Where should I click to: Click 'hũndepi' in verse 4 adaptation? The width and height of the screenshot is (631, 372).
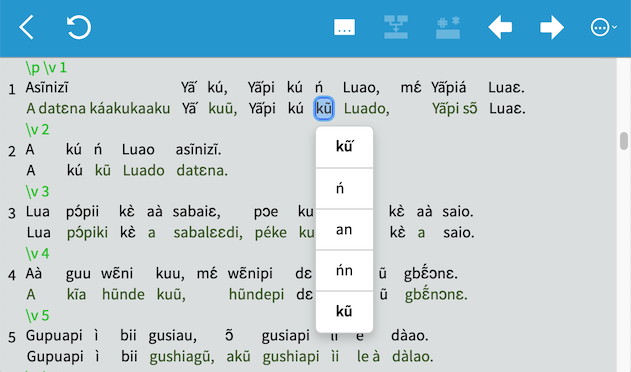coord(256,295)
